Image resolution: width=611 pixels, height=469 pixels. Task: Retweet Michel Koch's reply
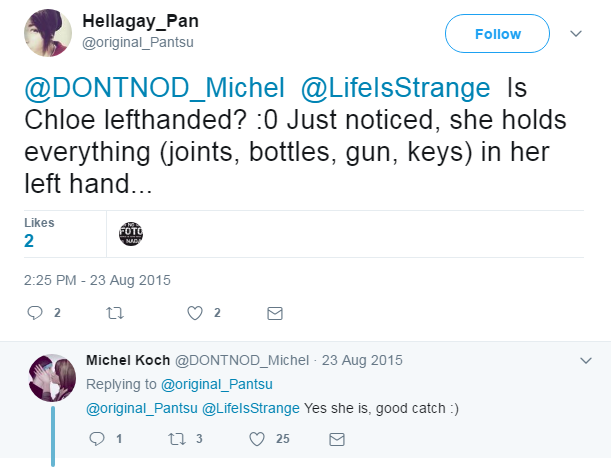176,438
